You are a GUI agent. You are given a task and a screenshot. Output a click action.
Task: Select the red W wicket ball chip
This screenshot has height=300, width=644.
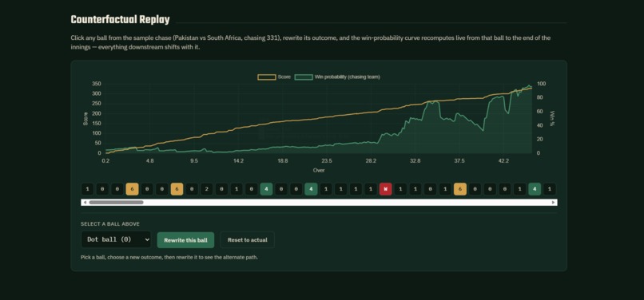[x=386, y=189]
